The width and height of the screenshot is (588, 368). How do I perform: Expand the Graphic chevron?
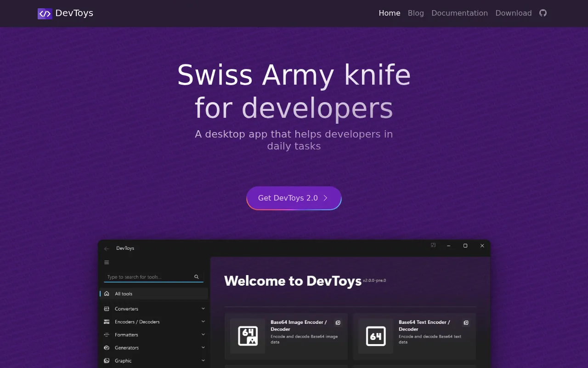coord(203,361)
